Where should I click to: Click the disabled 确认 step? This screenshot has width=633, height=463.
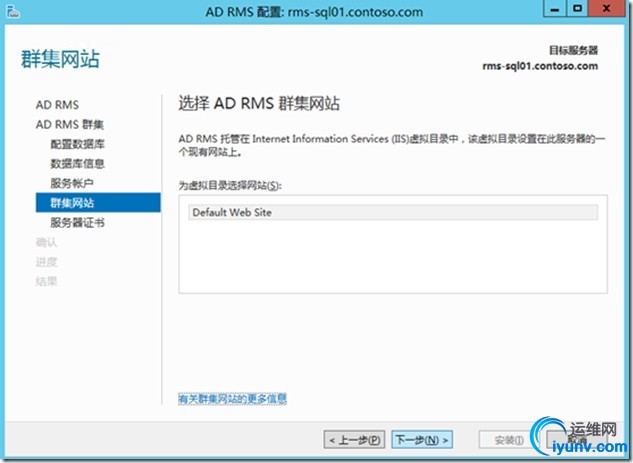[46, 242]
